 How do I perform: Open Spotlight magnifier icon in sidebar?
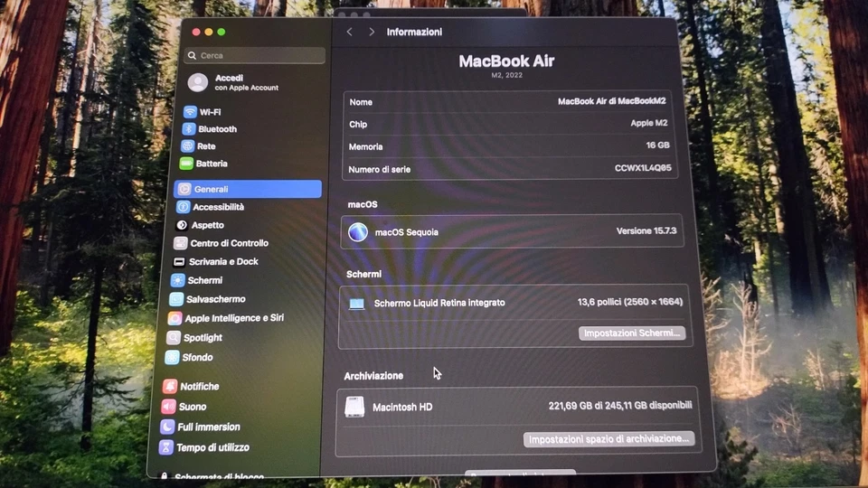pyautogui.click(x=174, y=337)
